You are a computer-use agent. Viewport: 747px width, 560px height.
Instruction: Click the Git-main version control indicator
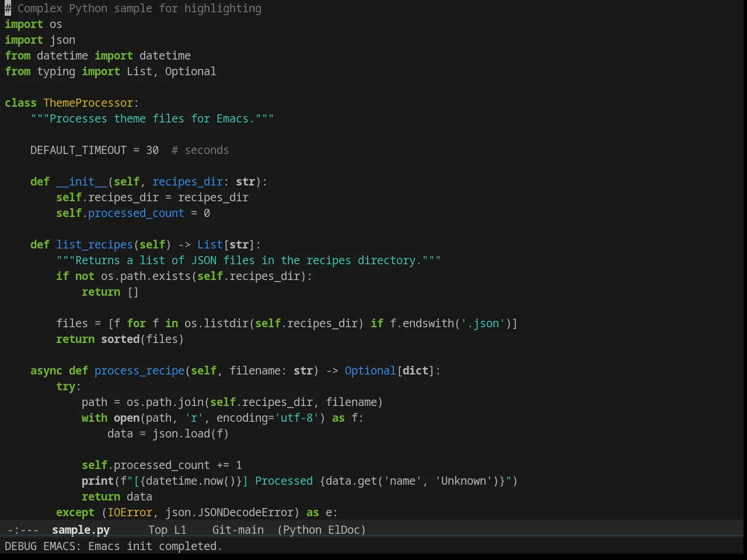(x=238, y=530)
